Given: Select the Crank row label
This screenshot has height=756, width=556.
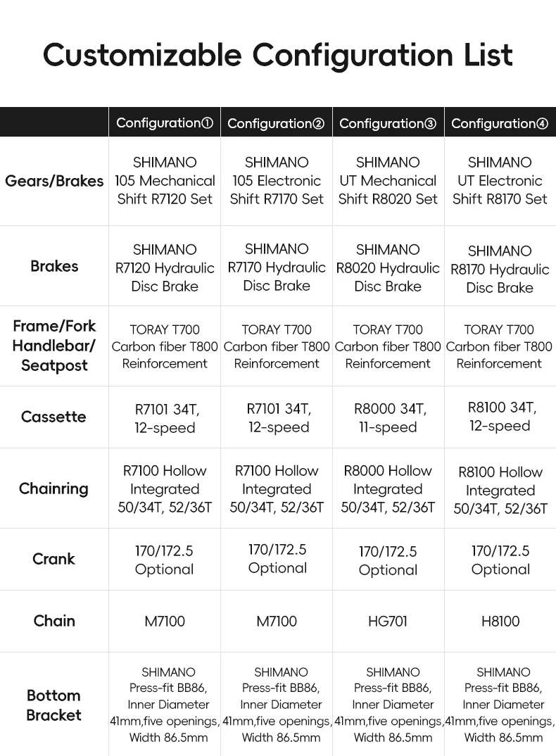Looking at the screenshot, I should pos(53,559).
